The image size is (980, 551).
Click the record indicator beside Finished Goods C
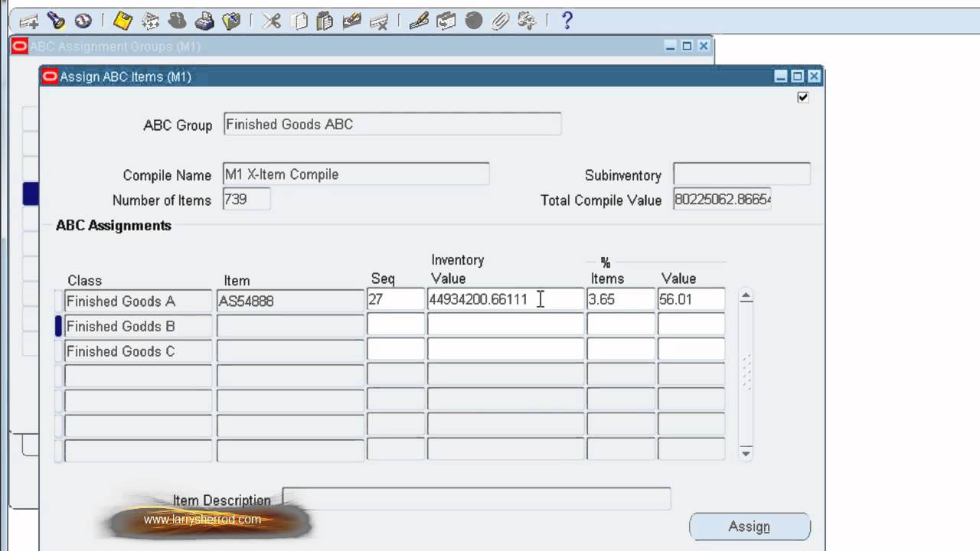[59, 351]
